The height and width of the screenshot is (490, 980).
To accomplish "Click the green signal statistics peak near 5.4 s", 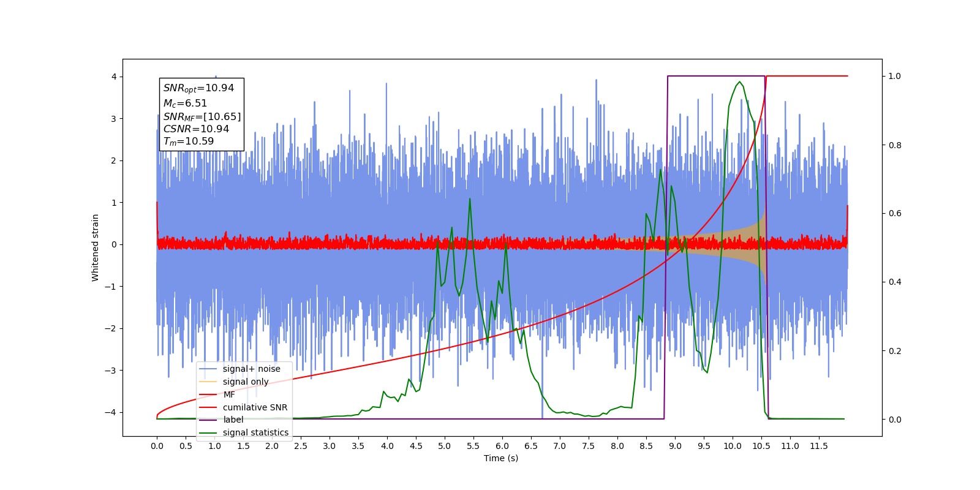I will 470,199.
